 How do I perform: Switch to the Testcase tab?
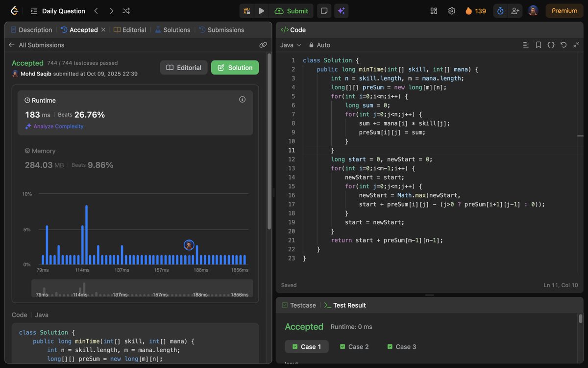299,305
